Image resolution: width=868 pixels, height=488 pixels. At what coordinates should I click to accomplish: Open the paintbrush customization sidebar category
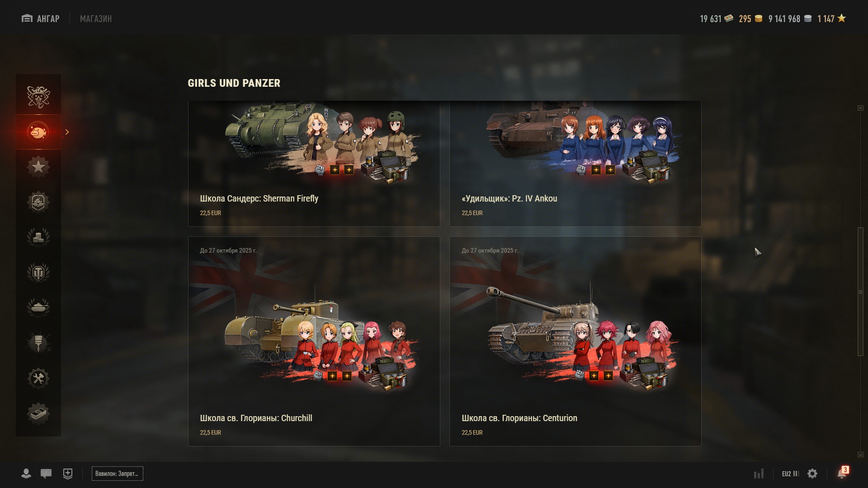(38, 343)
